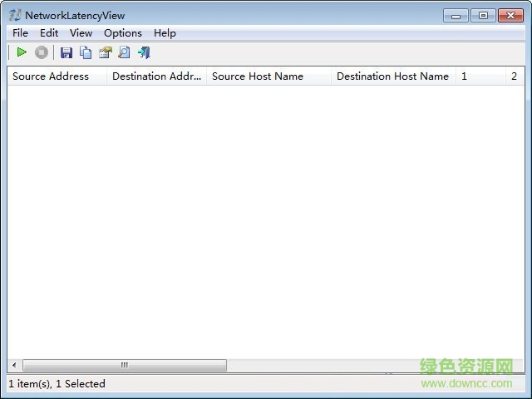Click the '1 item(s), 1 Selected' status text
The height and width of the screenshot is (399, 532).
coord(57,384)
